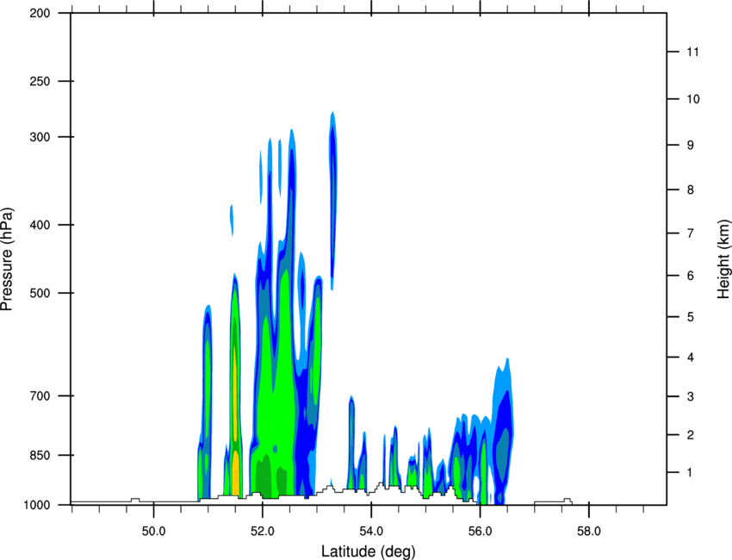This screenshot has width=732, height=560.
Task: Click the 54.0 latitude tick label
Action: point(372,532)
